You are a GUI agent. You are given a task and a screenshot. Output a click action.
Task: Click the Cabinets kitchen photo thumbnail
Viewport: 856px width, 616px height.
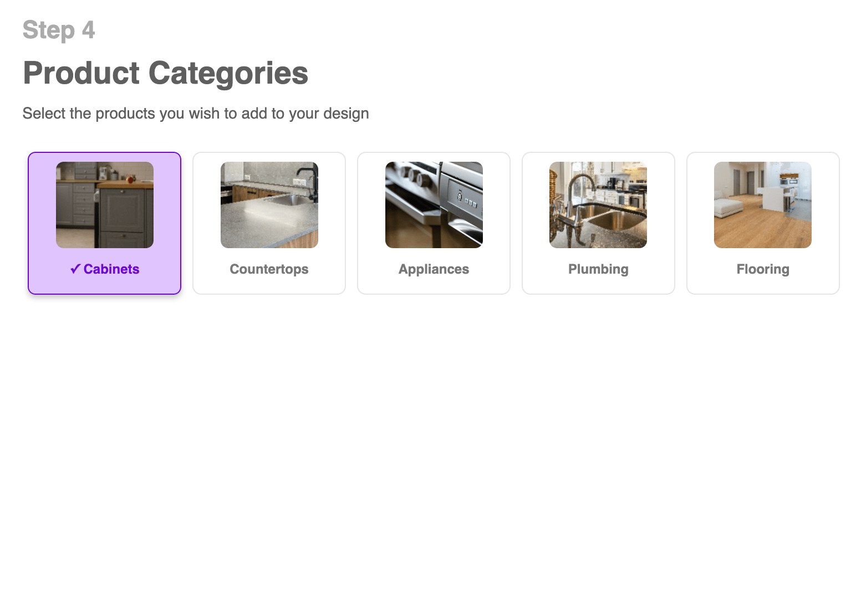(x=105, y=205)
